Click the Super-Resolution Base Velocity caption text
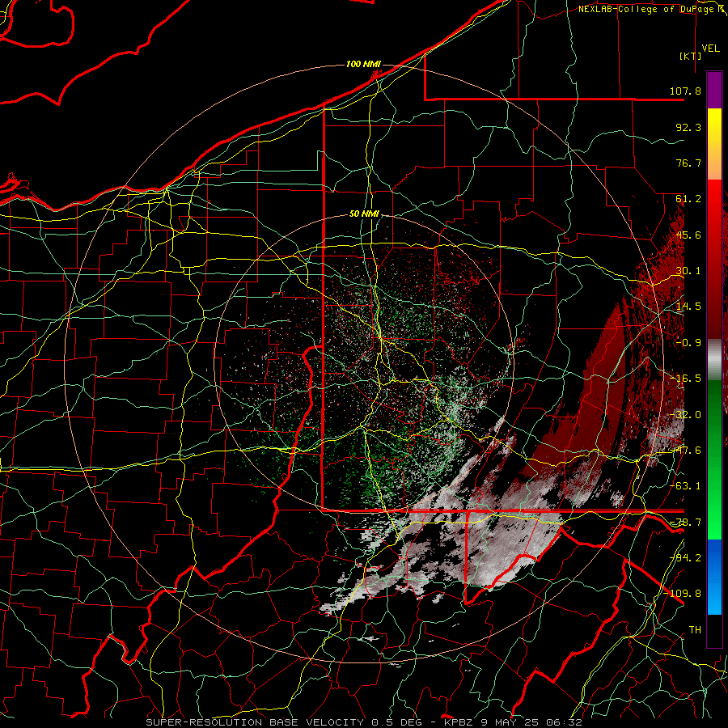The height and width of the screenshot is (728, 728). click(363, 722)
